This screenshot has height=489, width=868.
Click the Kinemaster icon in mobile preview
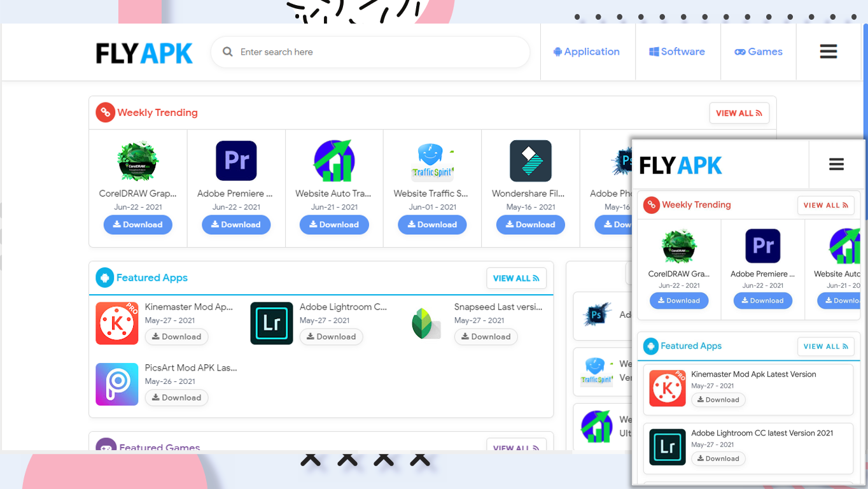(668, 388)
